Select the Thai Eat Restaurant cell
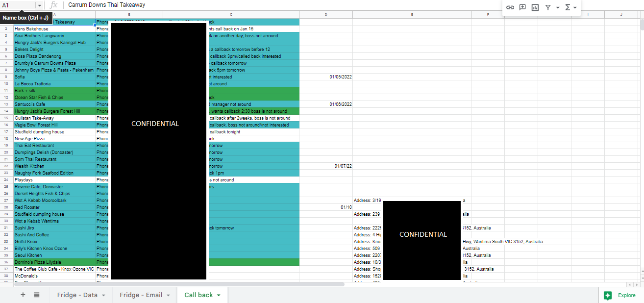 [54, 146]
